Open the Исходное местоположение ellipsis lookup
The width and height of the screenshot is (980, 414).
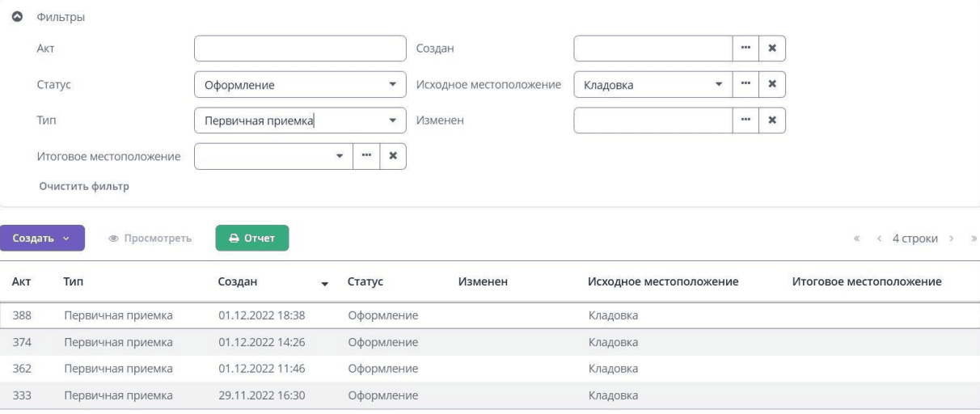point(746,85)
